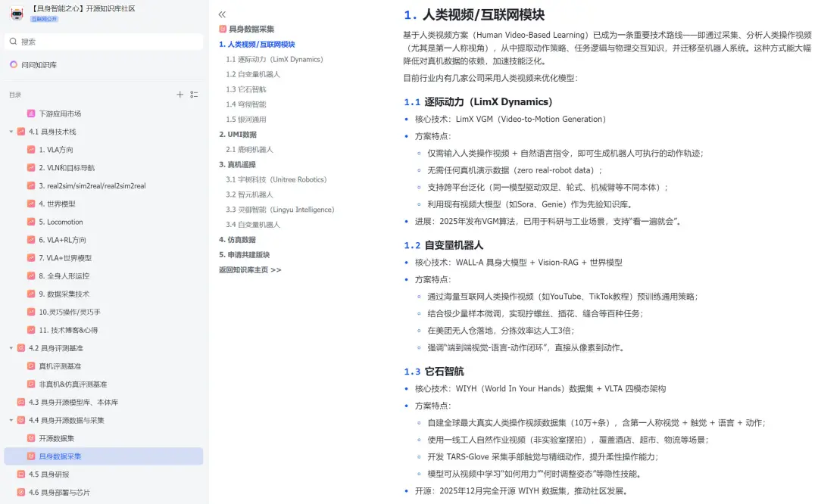Click the community robot avatar logo
818x504 pixels.
click(x=17, y=14)
